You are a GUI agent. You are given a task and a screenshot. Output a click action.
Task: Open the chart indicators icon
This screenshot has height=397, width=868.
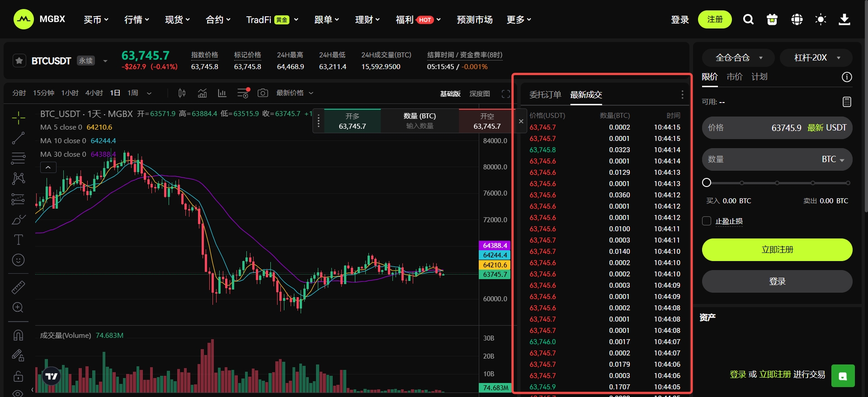coord(202,93)
